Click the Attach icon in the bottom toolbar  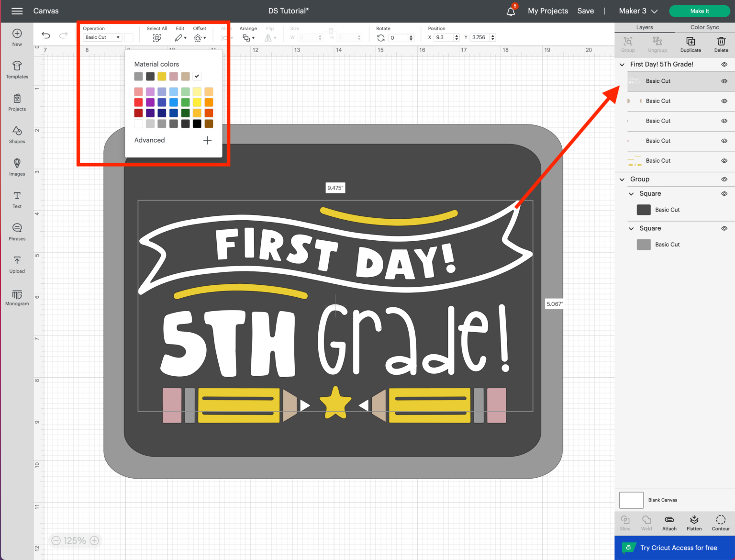click(669, 522)
